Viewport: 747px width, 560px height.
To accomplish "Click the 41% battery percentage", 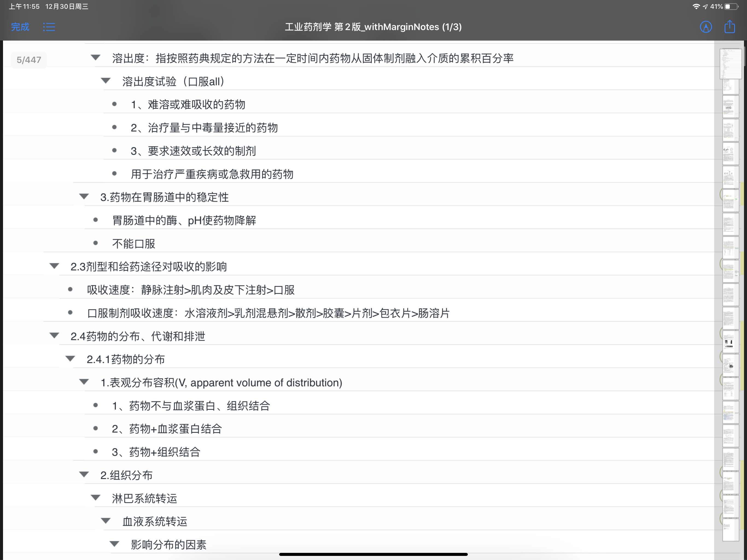I will pyautogui.click(x=716, y=6).
